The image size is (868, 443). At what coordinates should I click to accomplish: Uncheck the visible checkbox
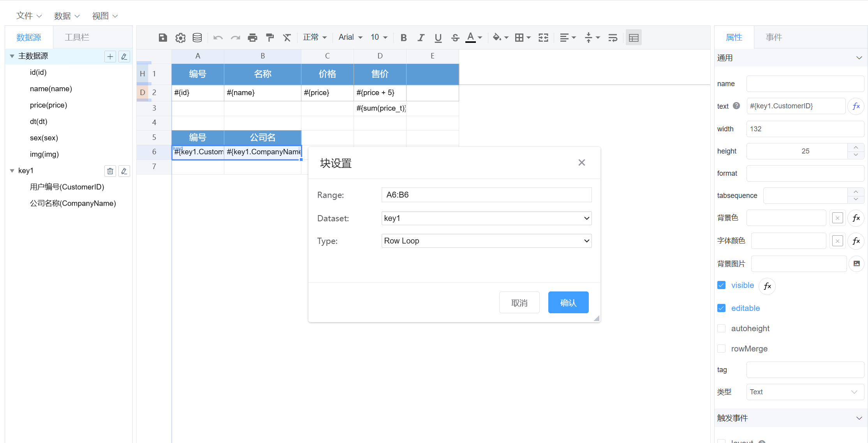click(721, 285)
